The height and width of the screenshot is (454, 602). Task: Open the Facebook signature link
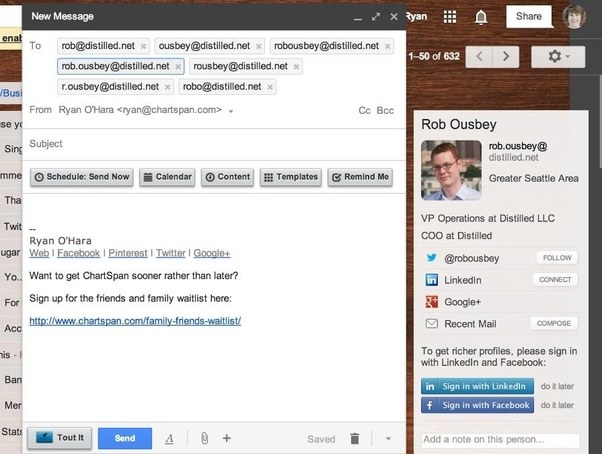coord(78,253)
